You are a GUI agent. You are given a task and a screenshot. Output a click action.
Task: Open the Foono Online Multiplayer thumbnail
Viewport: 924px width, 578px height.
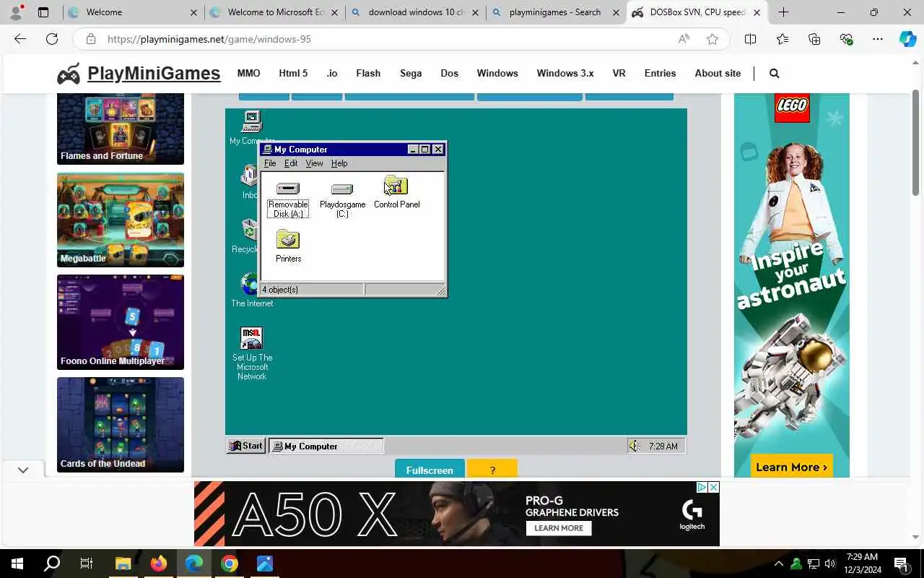point(121,322)
